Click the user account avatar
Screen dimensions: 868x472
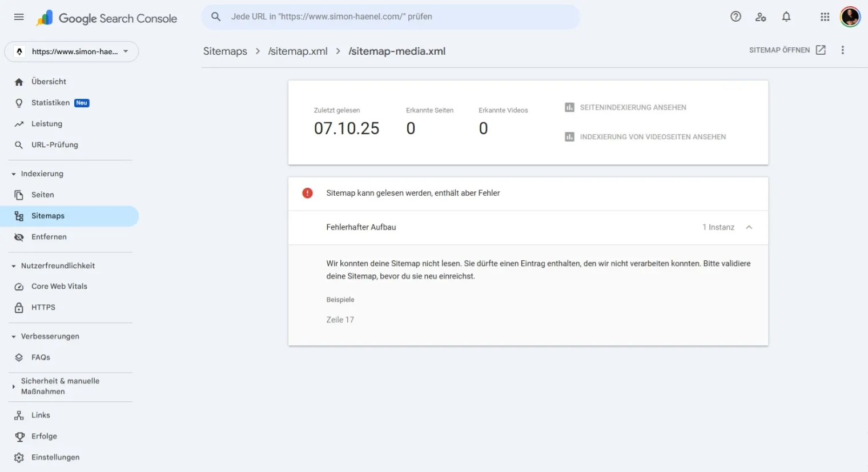pos(850,17)
